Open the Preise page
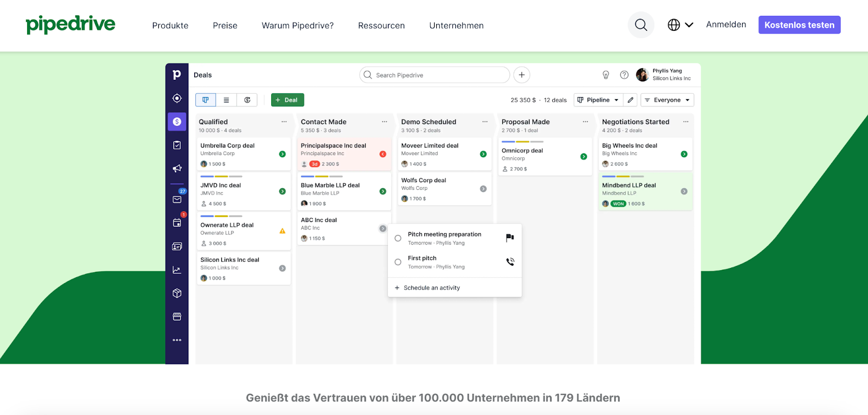Image resolution: width=868 pixels, height=415 pixels. click(x=225, y=25)
